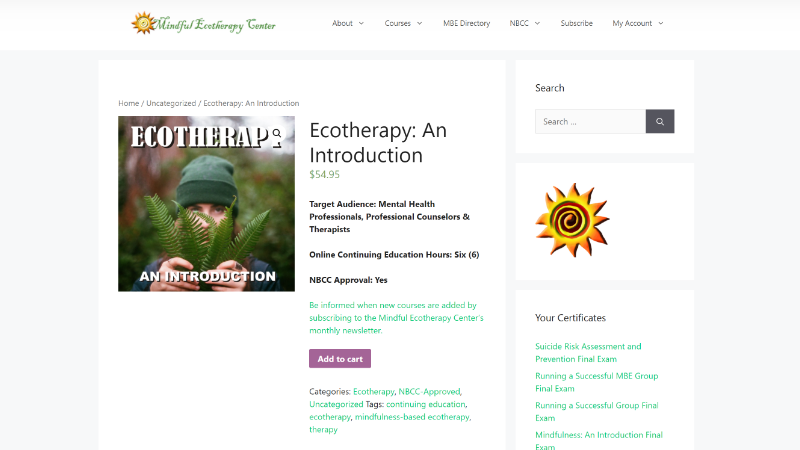800x450 pixels.
Task: Click the sun spiral sidebar image
Action: [572, 220]
